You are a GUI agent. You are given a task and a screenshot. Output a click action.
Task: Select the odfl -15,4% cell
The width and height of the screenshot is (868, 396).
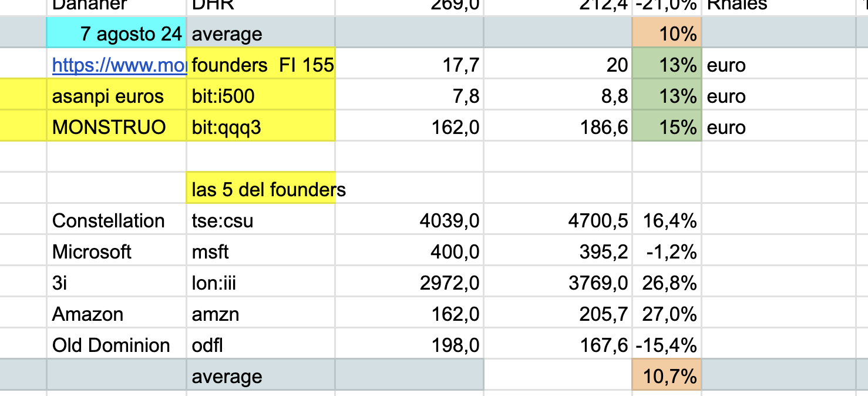(x=667, y=345)
